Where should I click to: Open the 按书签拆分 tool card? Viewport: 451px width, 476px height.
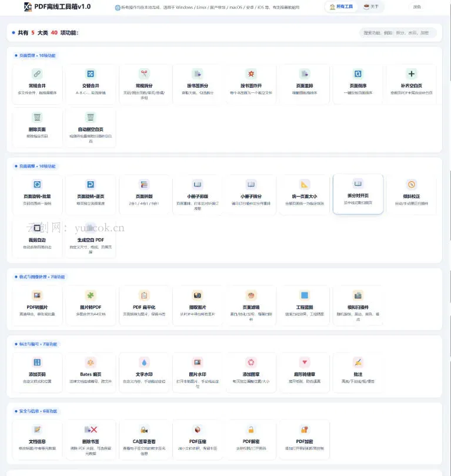(x=198, y=84)
